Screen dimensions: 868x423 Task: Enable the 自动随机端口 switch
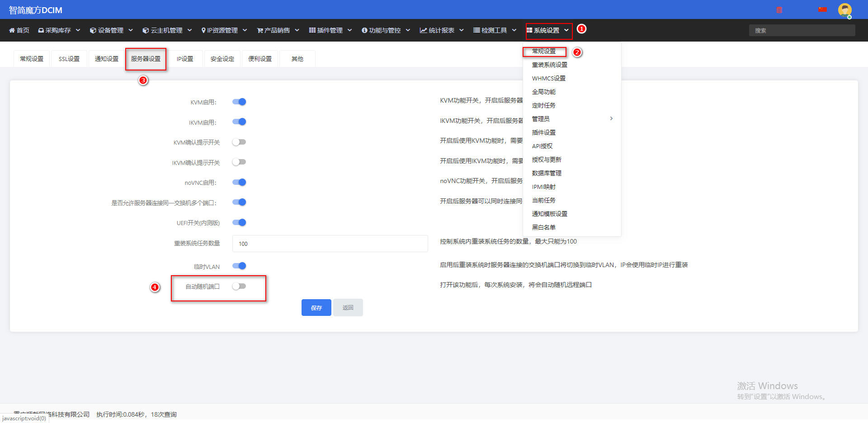coord(239,286)
